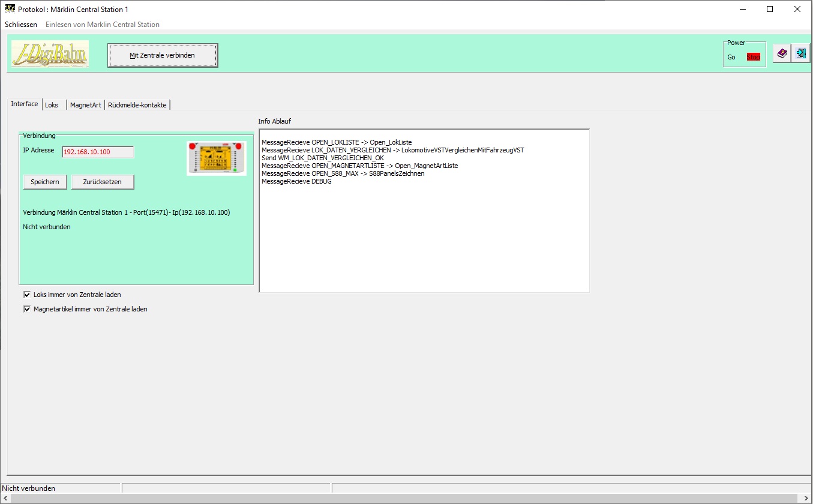This screenshot has height=504, width=813.
Task: Click the scroll left arrow
Action: pos(5,499)
